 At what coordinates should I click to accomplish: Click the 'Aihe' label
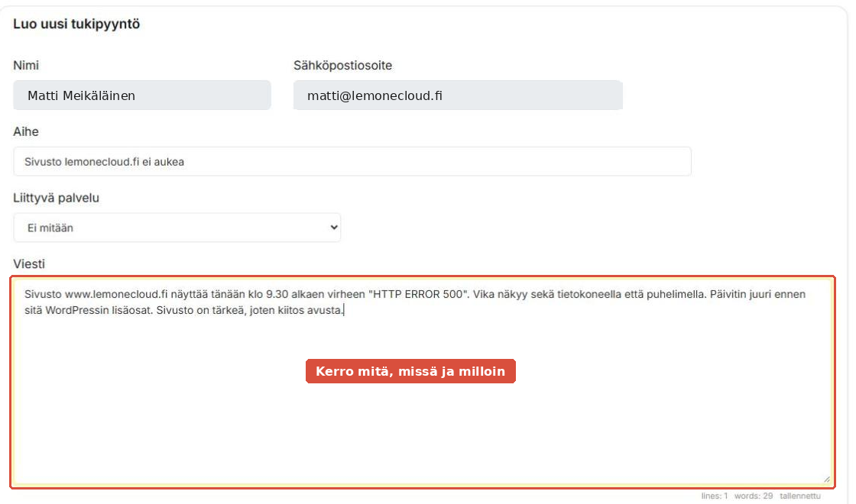pyautogui.click(x=26, y=131)
